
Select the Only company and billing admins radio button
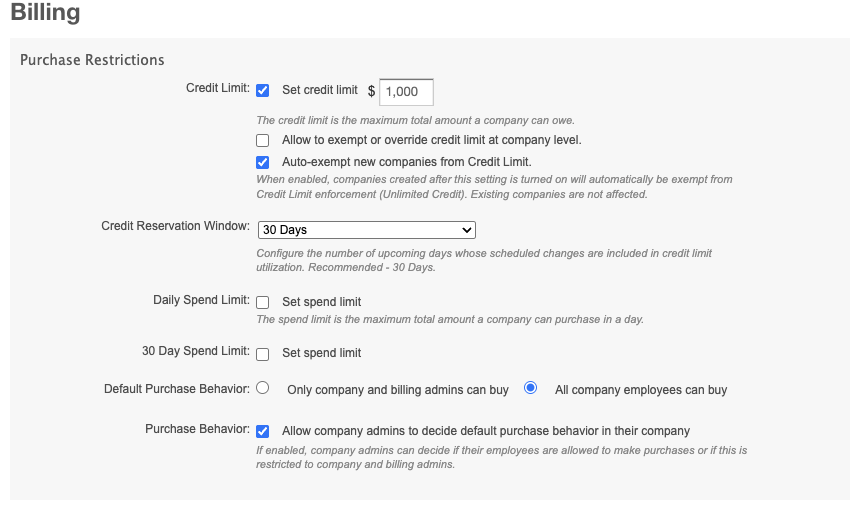point(263,388)
